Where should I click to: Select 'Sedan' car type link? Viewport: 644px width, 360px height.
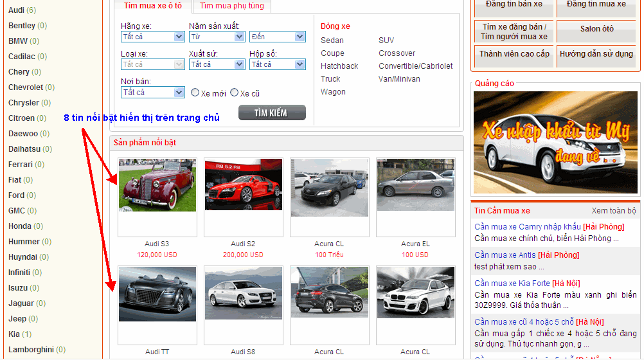click(332, 40)
